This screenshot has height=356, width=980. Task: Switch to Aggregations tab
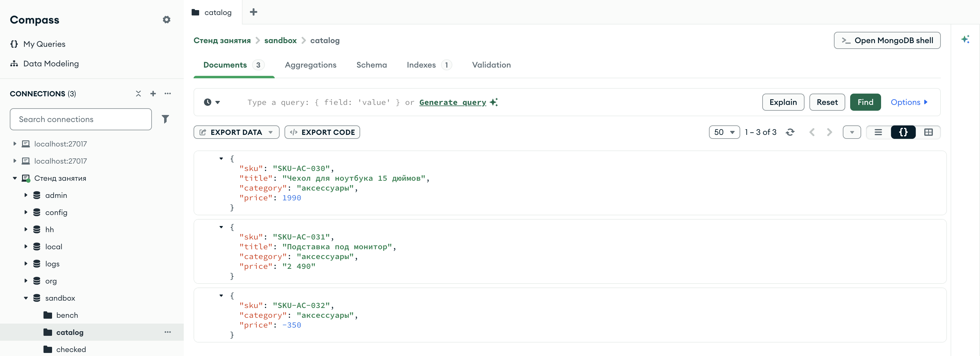pos(311,65)
